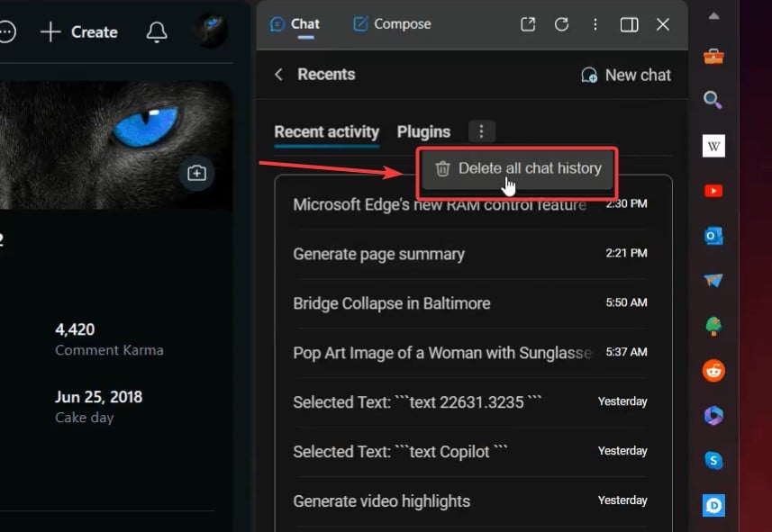The image size is (772, 532).
Task: Toggle the split screen pane icon
Action: click(x=629, y=24)
